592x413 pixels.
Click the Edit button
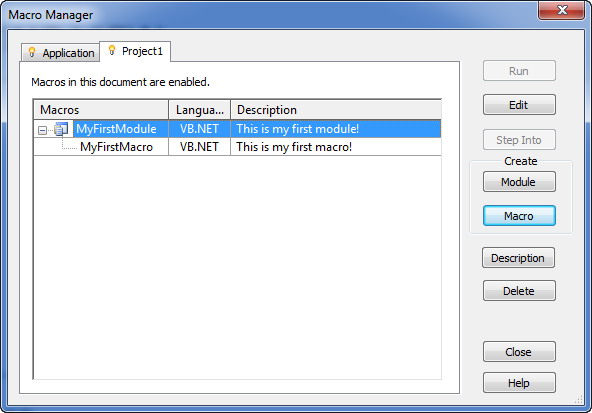pos(519,105)
